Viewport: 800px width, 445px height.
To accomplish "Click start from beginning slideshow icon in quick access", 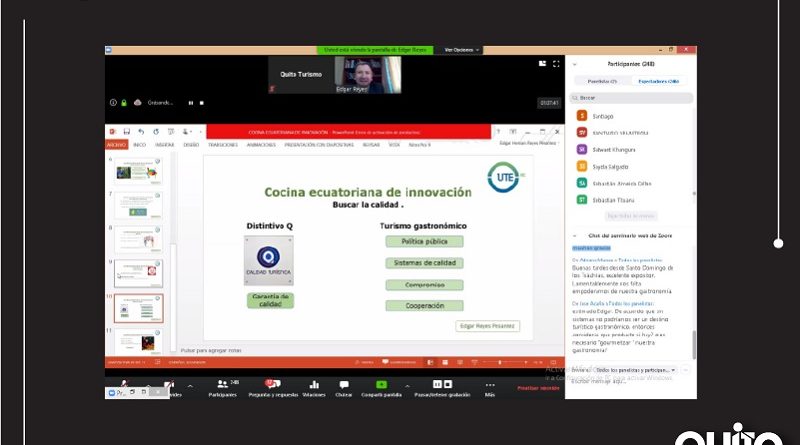I will [171, 132].
